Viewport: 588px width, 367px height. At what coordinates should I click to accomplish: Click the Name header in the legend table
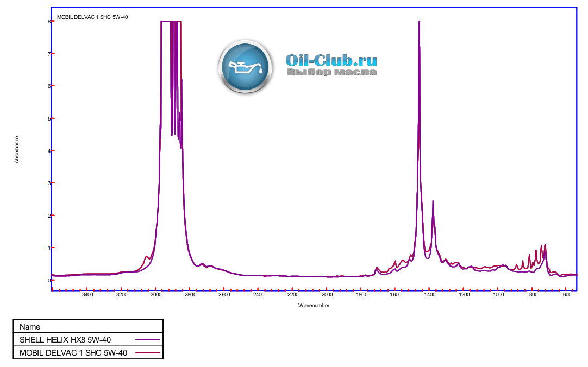30,327
